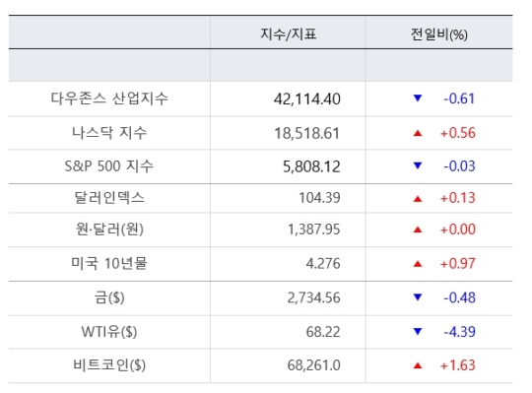The width and height of the screenshot is (532, 393).
Task: Select the 전일비(%) column header
Action: [439, 33]
